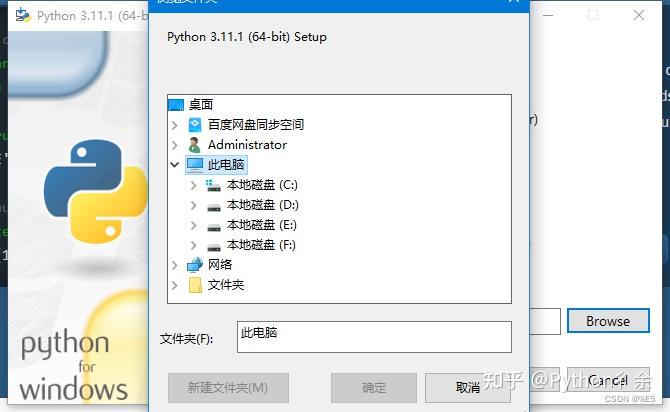Click the 此电脑 computer icon
Screen dimensions: 670x412
point(195,165)
